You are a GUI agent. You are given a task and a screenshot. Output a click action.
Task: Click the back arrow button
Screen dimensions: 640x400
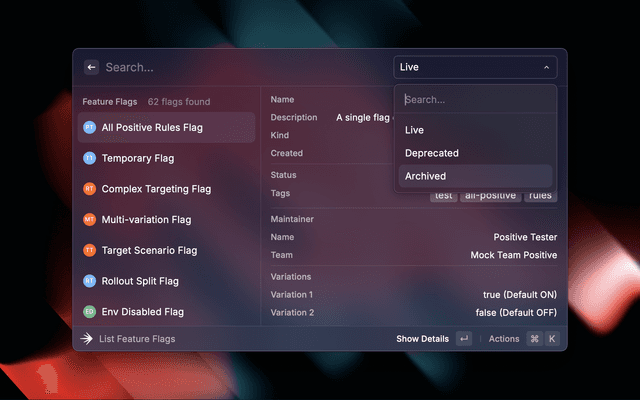tap(91, 67)
